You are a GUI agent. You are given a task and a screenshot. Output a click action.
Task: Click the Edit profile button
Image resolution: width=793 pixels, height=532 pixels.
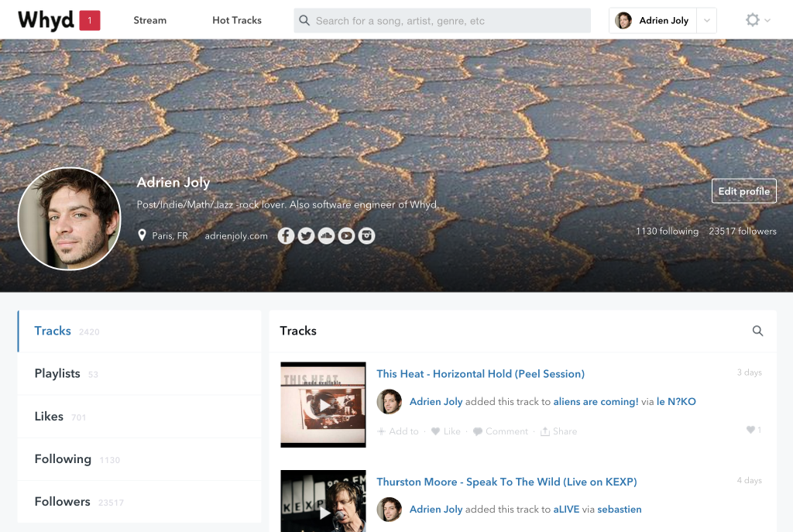coord(744,191)
